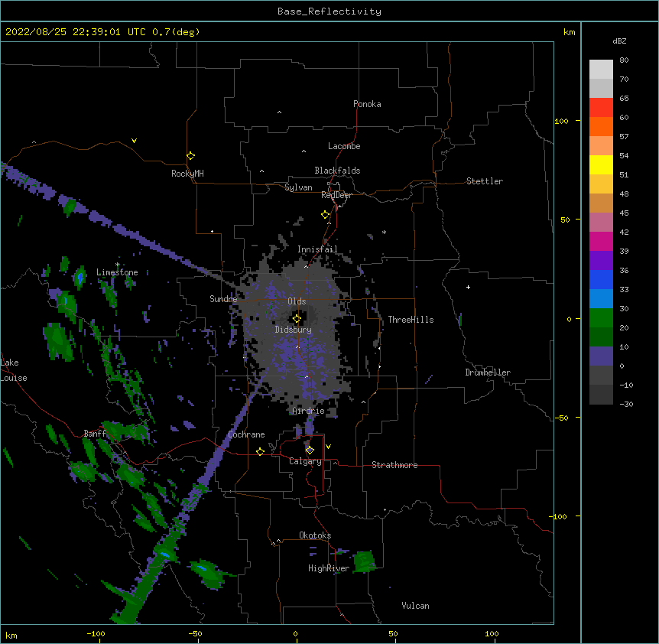Image resolution: width=659 pixels, height=644 pixels.
Task: Click the Blackfalds city label
Action: 337,171
